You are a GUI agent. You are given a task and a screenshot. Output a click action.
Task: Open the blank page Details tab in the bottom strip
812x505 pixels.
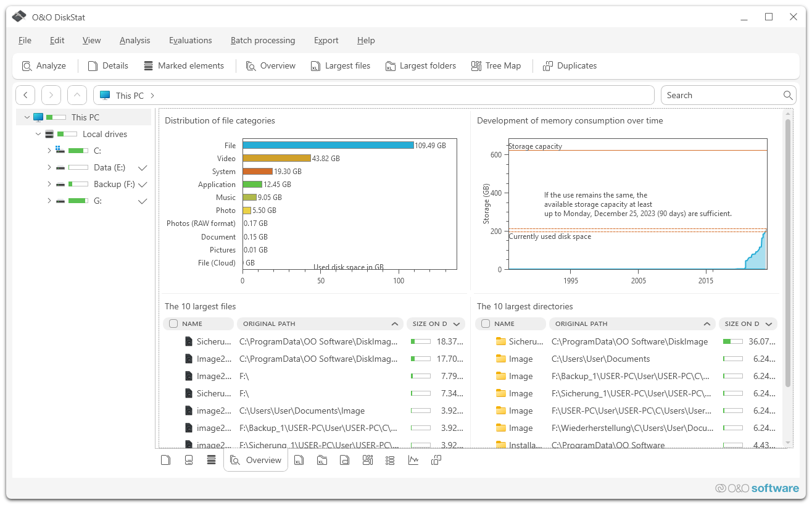(x=165, y=460)
